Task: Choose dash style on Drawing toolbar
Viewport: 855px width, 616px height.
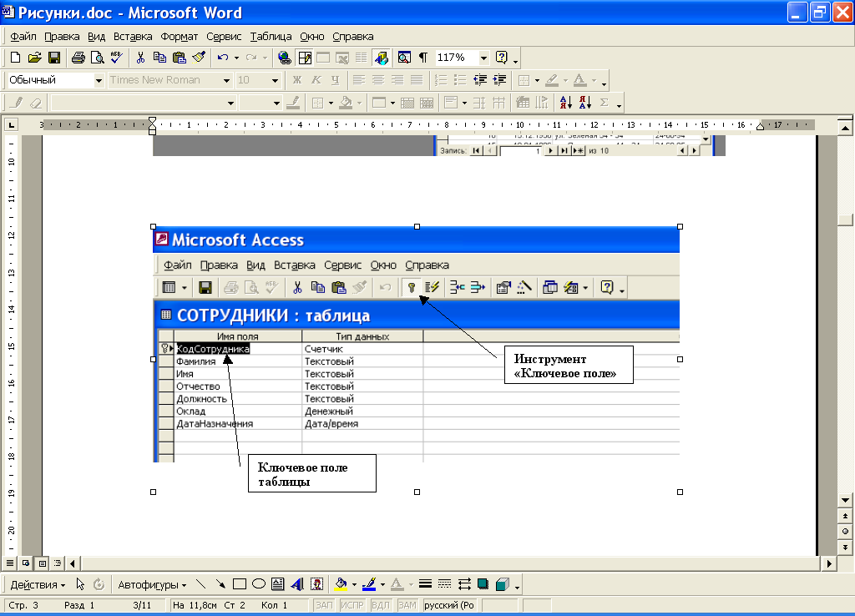Action: pos(444,584)
